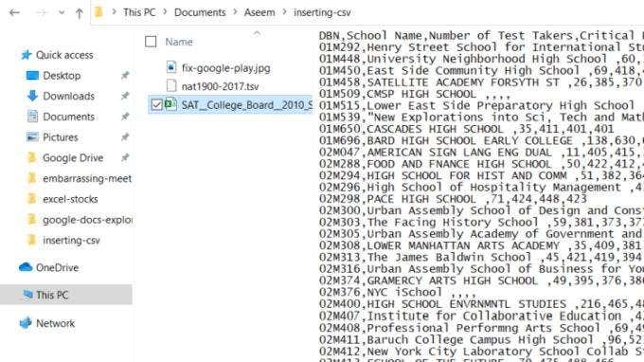The width and height of the screenshot is (644, 362).
Task: Navigate to Aseem breadcrumb
Action: tap(259, 12)
